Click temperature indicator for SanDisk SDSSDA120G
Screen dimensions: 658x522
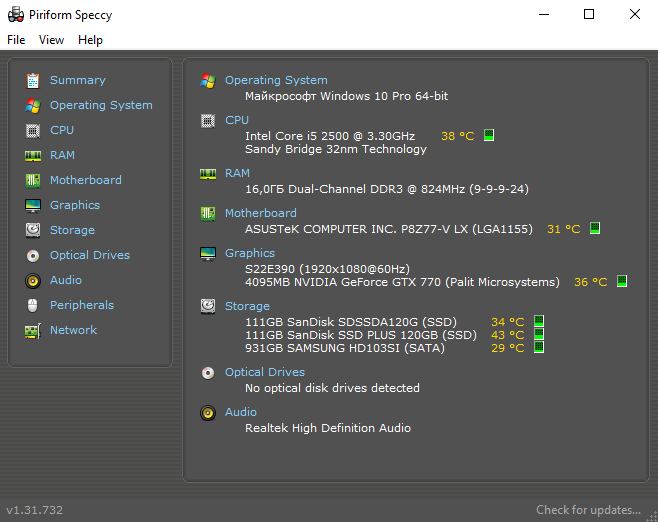click(539, 321)
